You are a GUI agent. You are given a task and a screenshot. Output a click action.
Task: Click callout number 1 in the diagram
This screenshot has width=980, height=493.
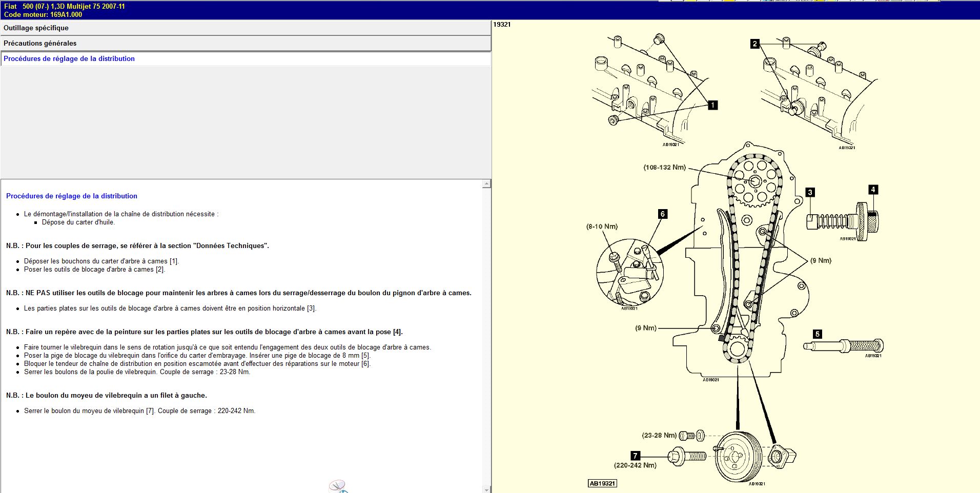[712, 105]
